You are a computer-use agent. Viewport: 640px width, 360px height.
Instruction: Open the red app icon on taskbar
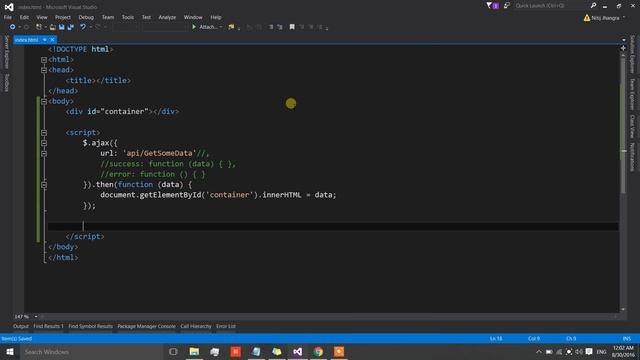coord(236,352)
